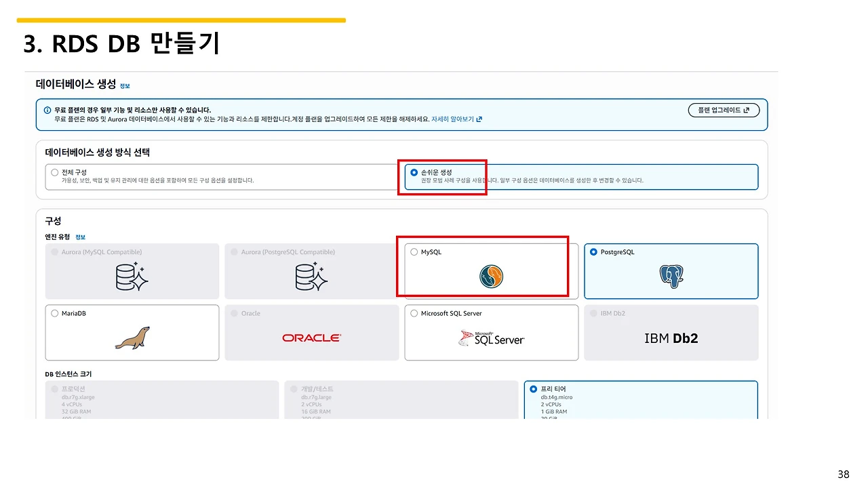Choose the Microsoft SQL Server radio button
The image size is (868, 488).
click(x=414, y=313)
